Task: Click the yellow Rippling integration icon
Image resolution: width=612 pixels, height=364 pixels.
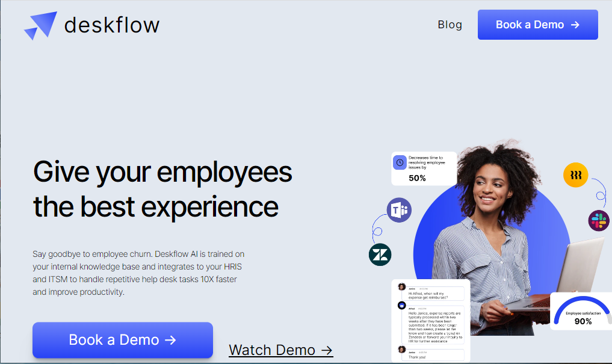Action: 575,175
